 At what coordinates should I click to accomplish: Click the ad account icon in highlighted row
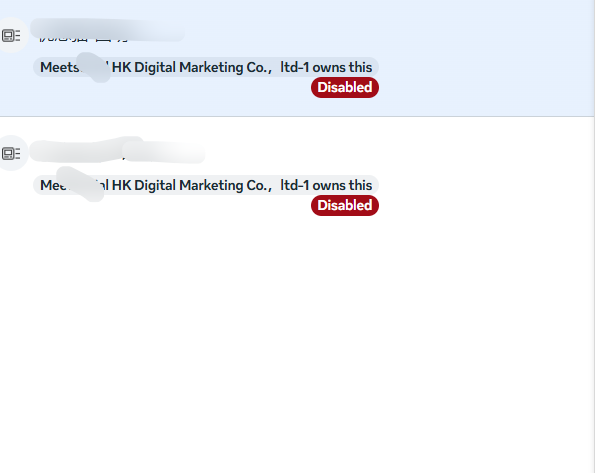(x=11, y=36)
